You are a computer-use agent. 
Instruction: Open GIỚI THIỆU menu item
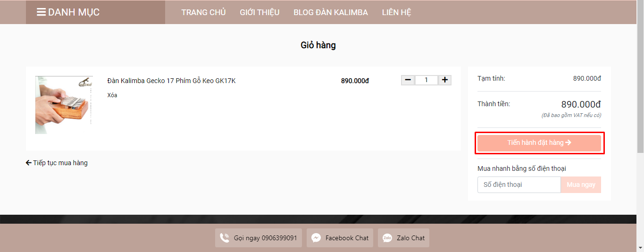(259, 12)
